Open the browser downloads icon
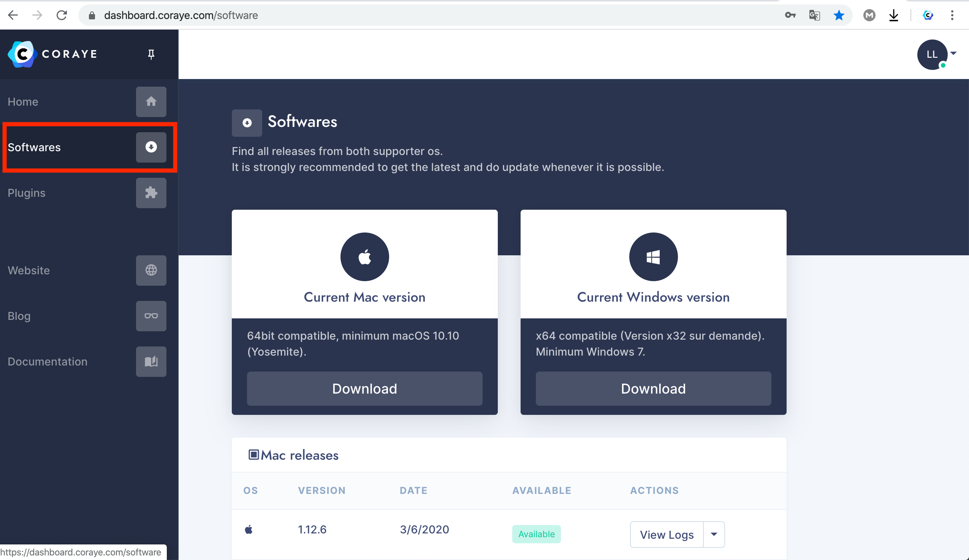This screenshot has height=560, width=969. 893,15
